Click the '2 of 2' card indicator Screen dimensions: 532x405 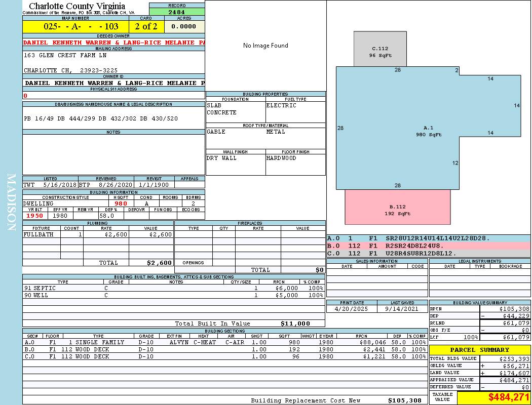146,26
